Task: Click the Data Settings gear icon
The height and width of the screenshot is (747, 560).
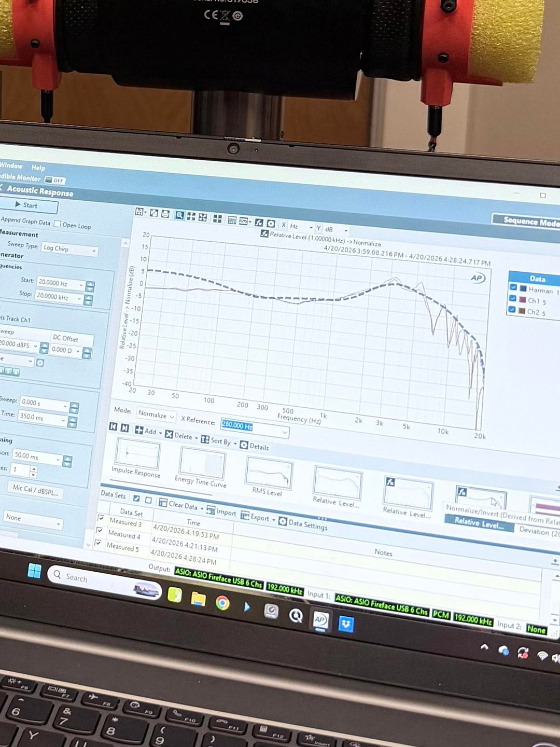Action: [x=283, y=521]
